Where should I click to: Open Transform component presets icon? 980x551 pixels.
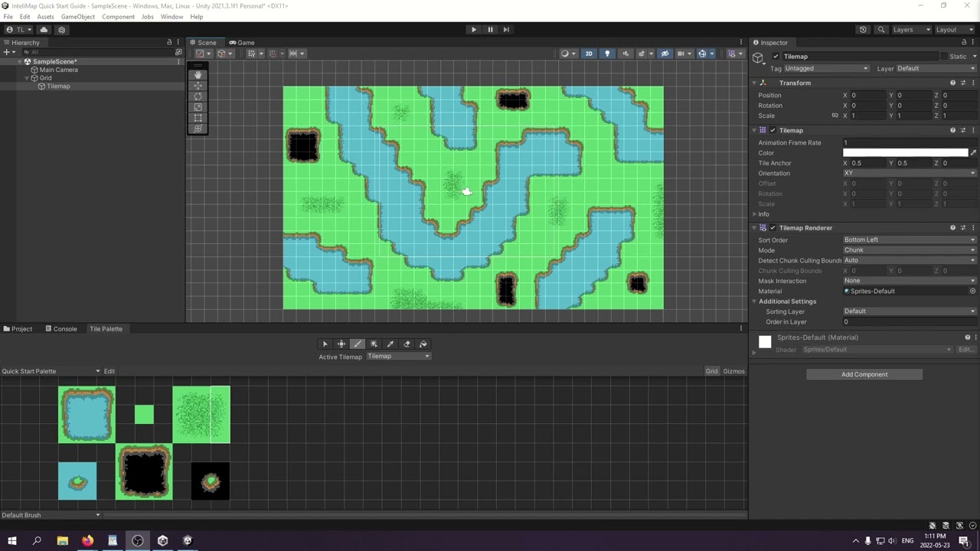click(963, 83)
